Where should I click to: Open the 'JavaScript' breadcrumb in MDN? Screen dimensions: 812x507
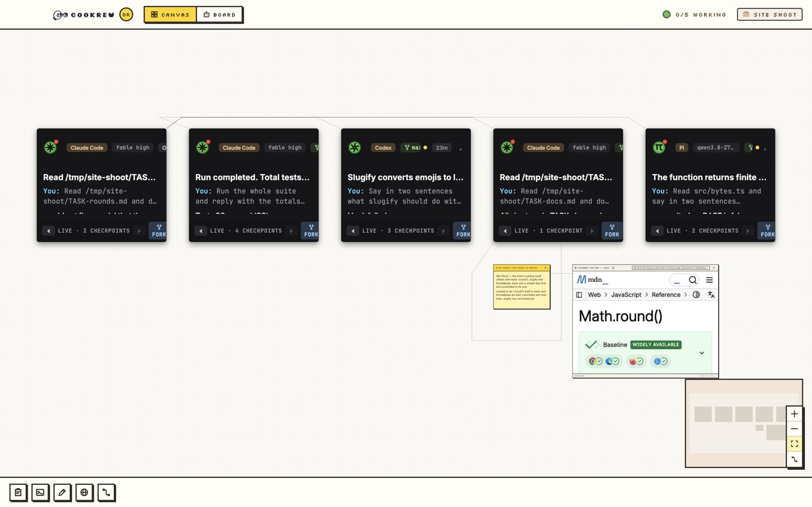coord(626,295)
